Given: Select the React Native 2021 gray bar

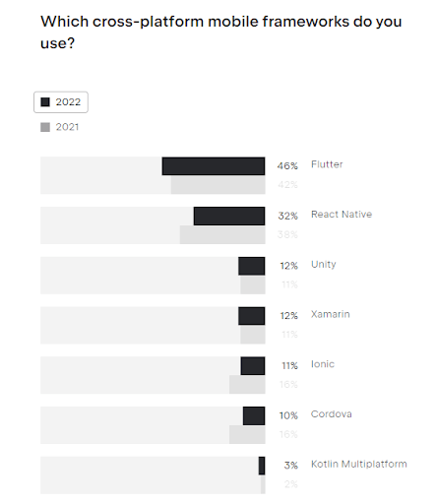Looking at the screenshot, I should point(222,234).
